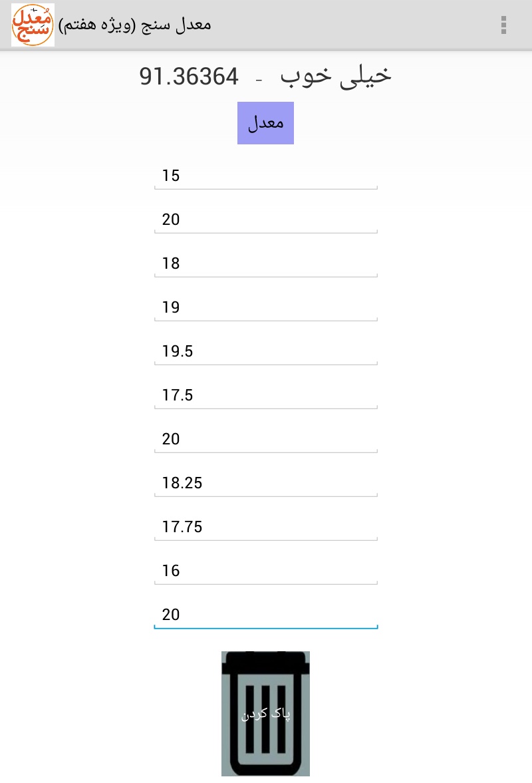Select the 20 field just below 15
The image size is (532, 783).
(265, 220)
